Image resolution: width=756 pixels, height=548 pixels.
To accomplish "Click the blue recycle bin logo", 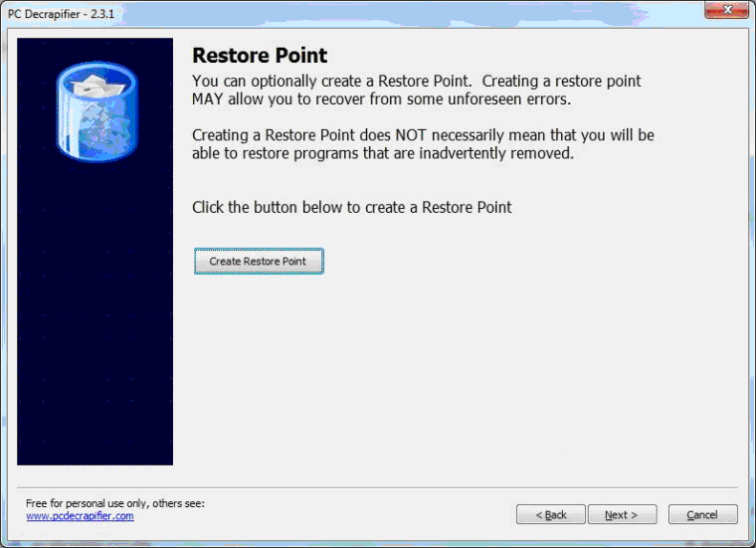I will pos(96,111).
